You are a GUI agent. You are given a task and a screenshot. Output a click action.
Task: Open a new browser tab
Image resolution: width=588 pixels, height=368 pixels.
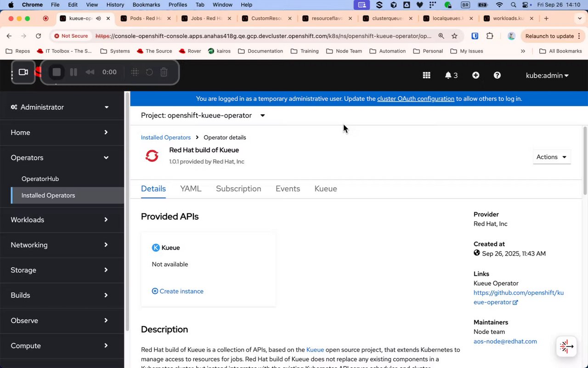pos(546,18)
